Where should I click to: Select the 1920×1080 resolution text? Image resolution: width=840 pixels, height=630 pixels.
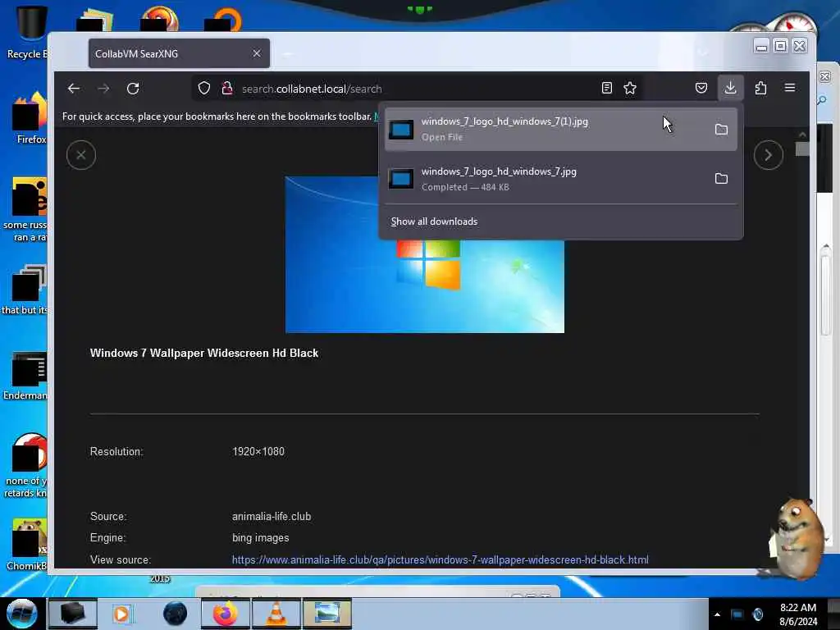(258, 452)
